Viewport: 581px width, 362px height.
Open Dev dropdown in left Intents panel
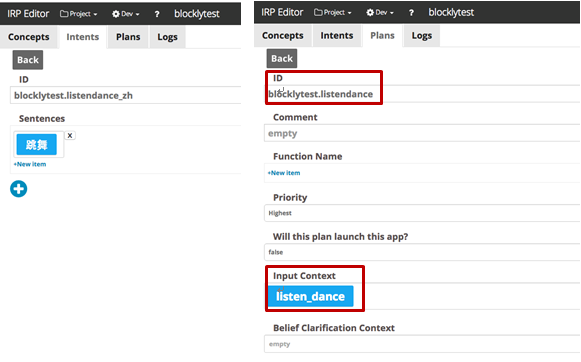(126, 14)
